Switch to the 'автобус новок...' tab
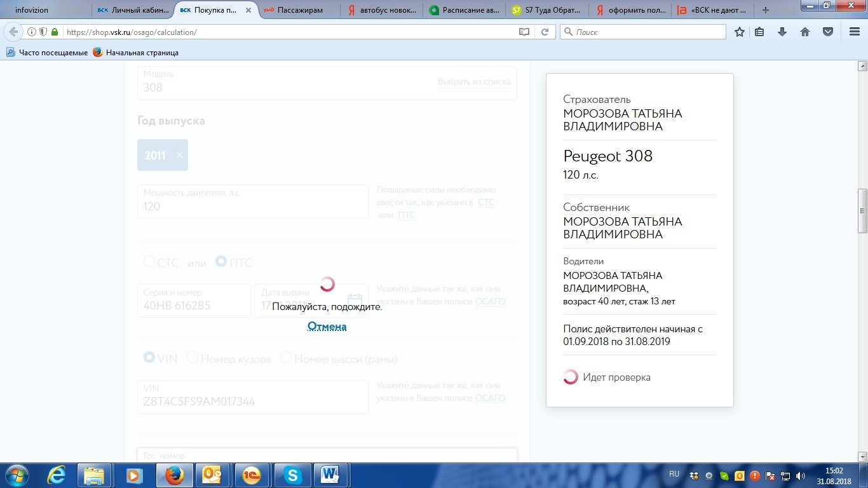The width and height of the screenshot is (868, 488). point(381,10)
